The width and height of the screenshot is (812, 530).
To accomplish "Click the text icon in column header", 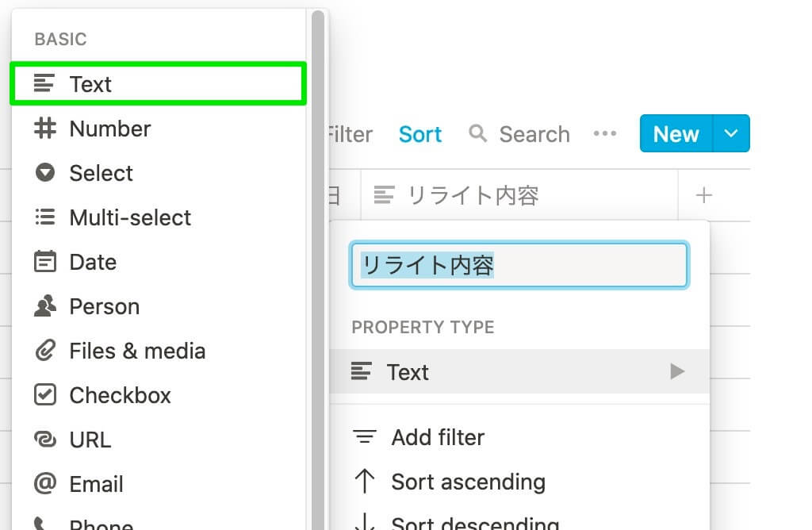I will (385, 195).
